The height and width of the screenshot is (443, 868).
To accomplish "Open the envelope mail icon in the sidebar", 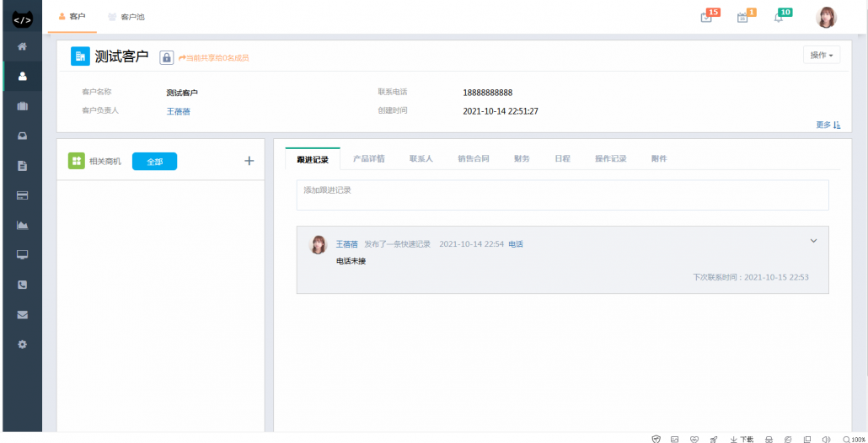I will click(22, 315).
